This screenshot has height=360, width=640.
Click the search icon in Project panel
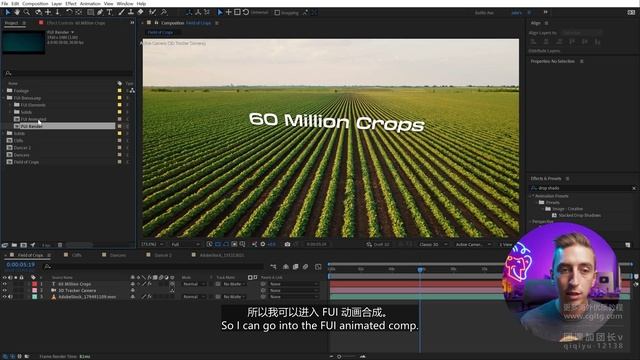[8, 73]
